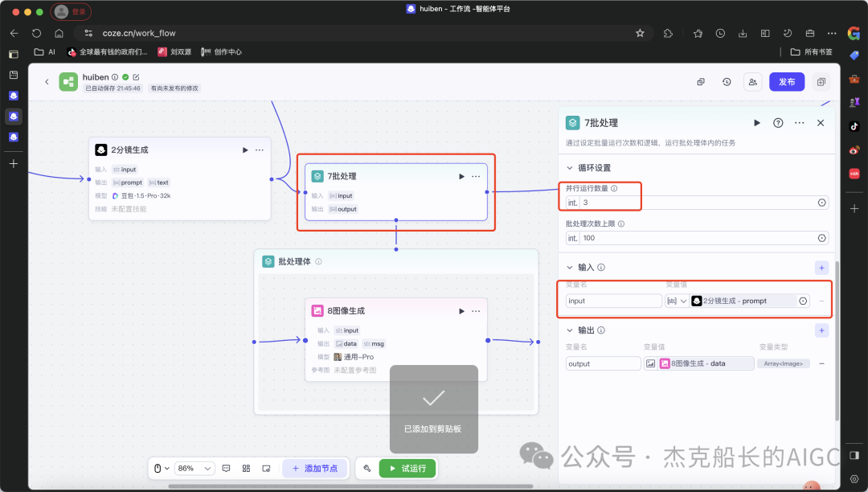Open the 2分镜生成 node's more options menu
Image resolution: width=868 pixels, height=492 pixels.
(x=259, y=150)
